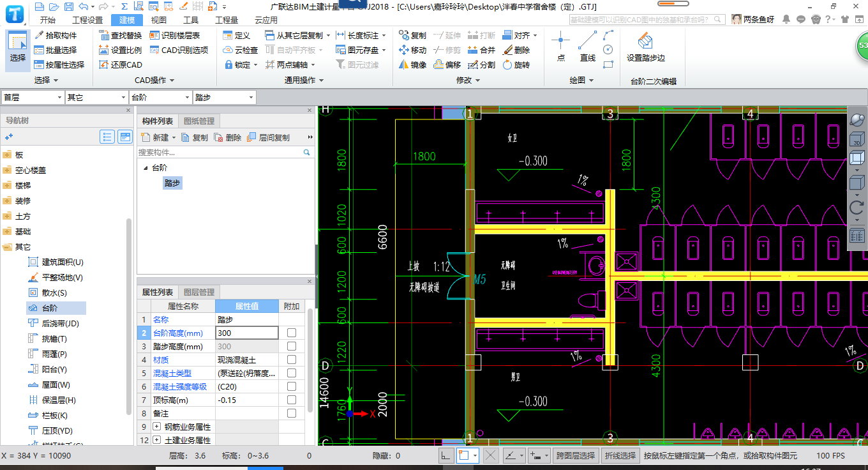Click the 批量选择 batch select tool
Image resolution: width=868 pixels, height=470 pixels.
56,50
